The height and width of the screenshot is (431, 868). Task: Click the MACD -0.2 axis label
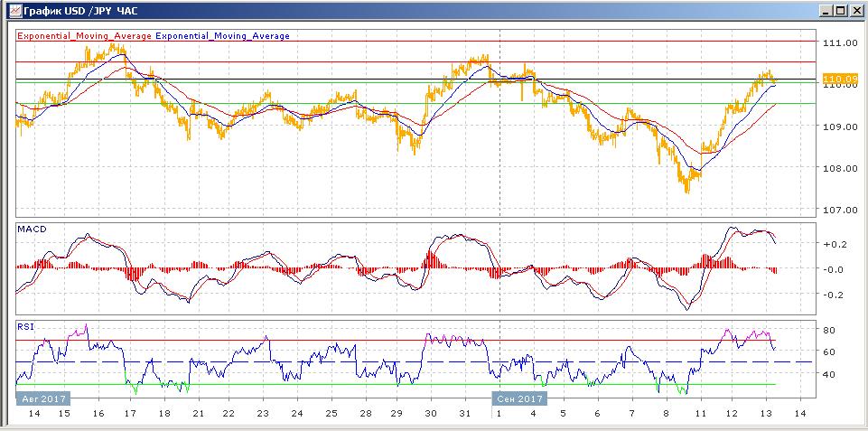(x=835, y=295)
